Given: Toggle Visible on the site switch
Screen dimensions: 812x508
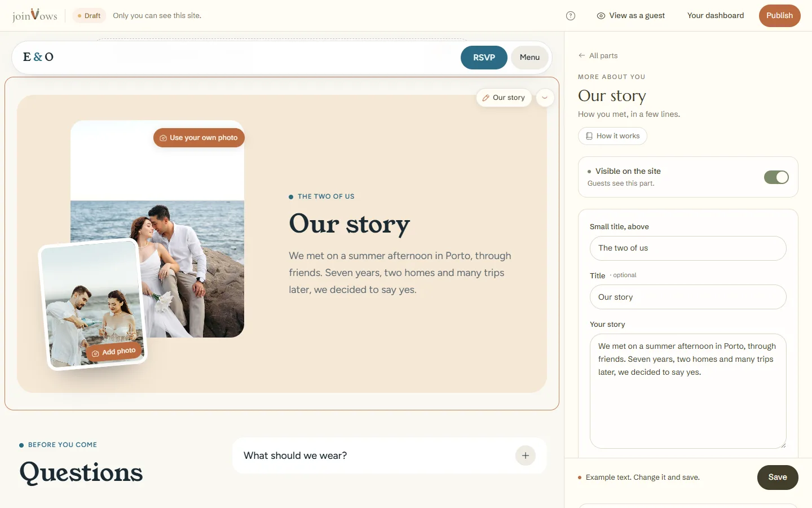Looking at the screenshot, I should click(776, 177).
